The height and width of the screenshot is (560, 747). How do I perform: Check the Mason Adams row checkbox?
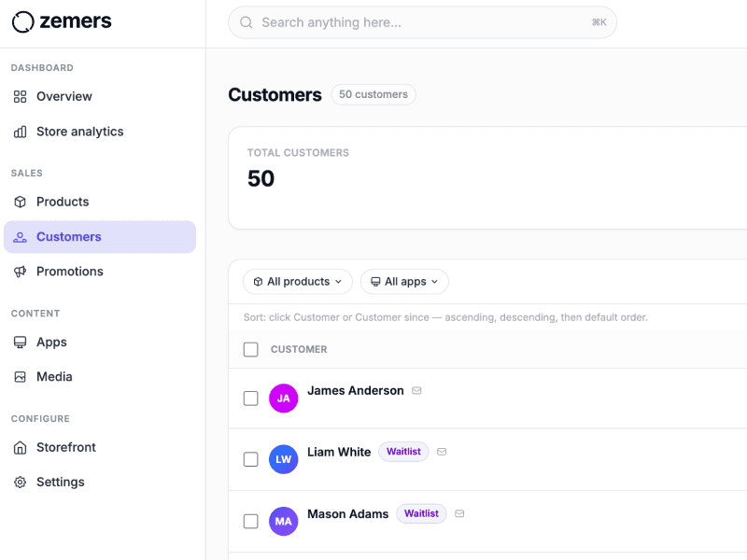[250, 522]
